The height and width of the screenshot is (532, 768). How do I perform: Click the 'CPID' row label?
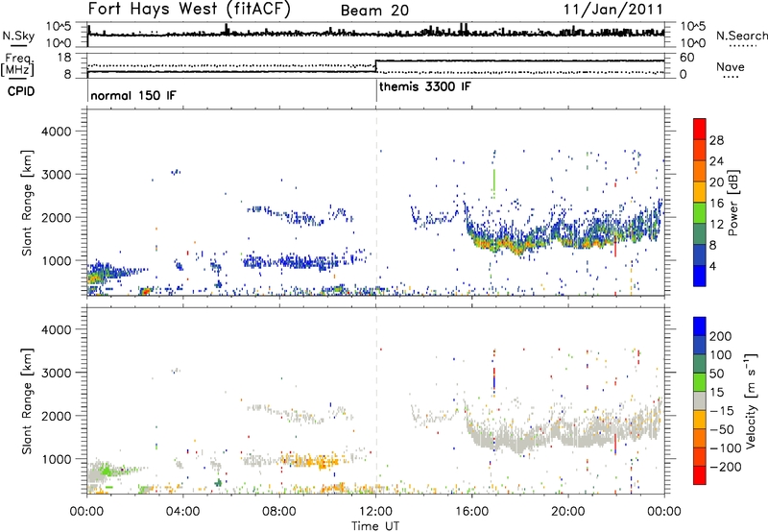(x=21, y=91)
